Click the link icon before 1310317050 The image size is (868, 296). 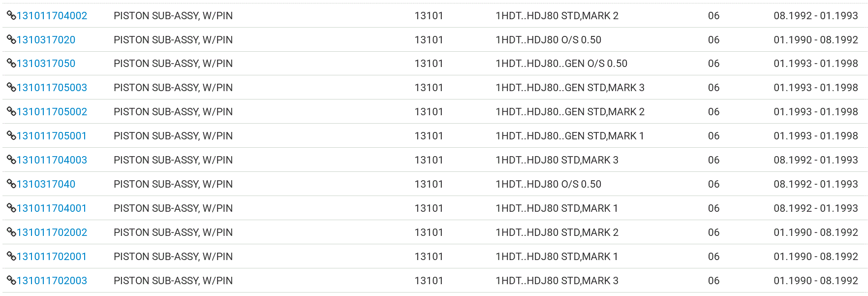[x=11, y=63]
